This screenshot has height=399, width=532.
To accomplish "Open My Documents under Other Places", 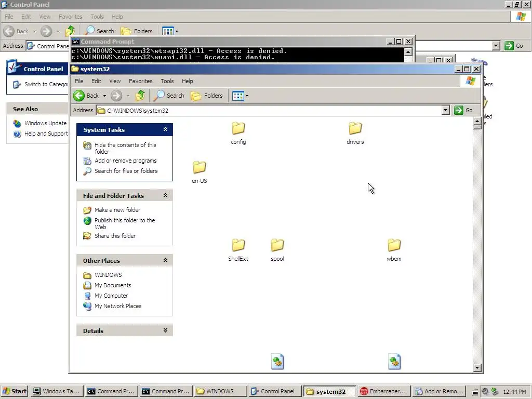I will pos(113,285).
